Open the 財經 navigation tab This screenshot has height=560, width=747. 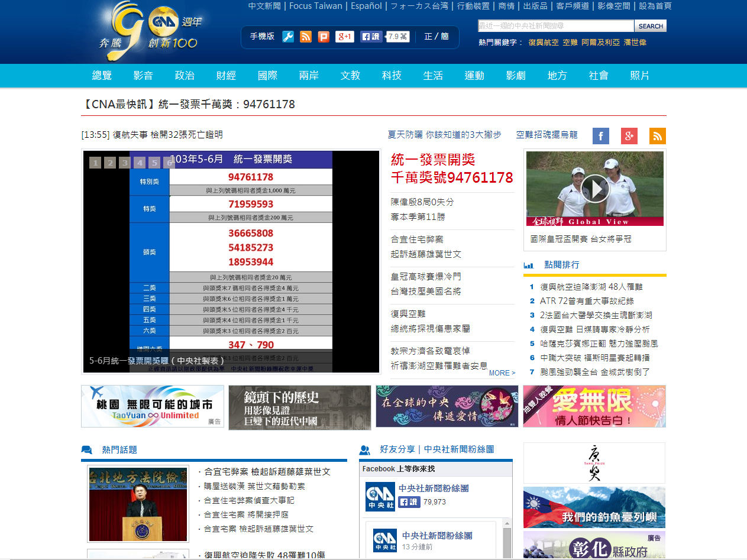coord(226,76)
